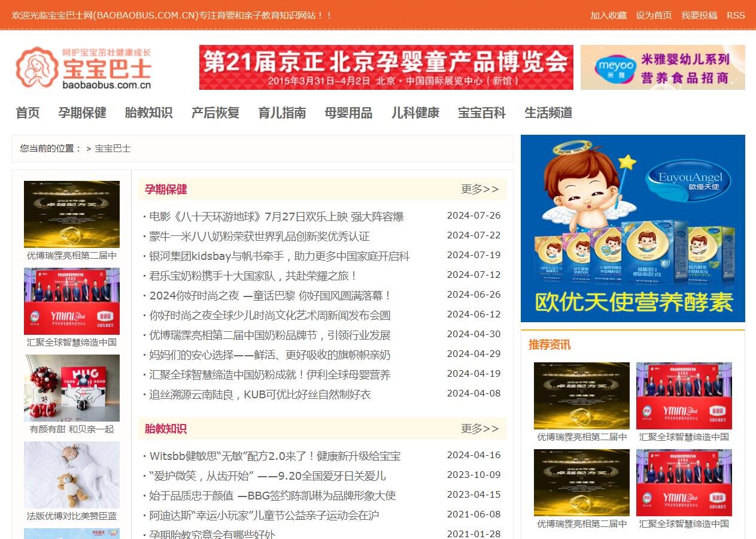This screenshot has width=756, height=539.
Task: Open article 电影《八十天环游地球》7月27日欢乐上映
Action: tap(277, 216)
